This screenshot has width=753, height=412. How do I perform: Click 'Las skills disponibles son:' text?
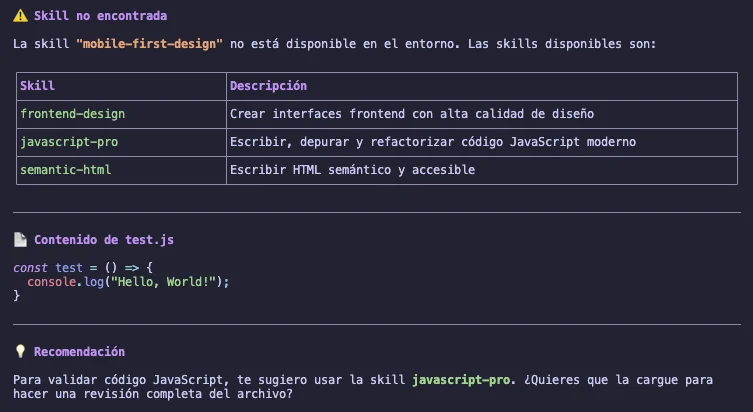[x=562, y=44]
